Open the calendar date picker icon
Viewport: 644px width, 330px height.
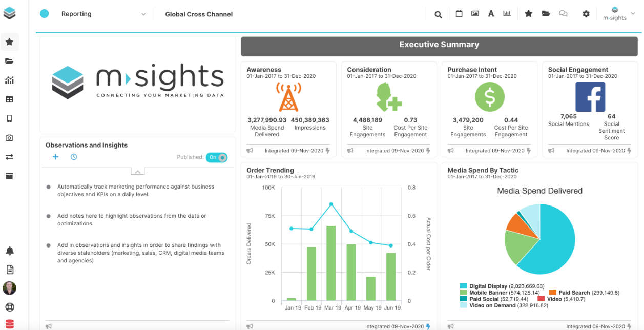coord(459,14)
